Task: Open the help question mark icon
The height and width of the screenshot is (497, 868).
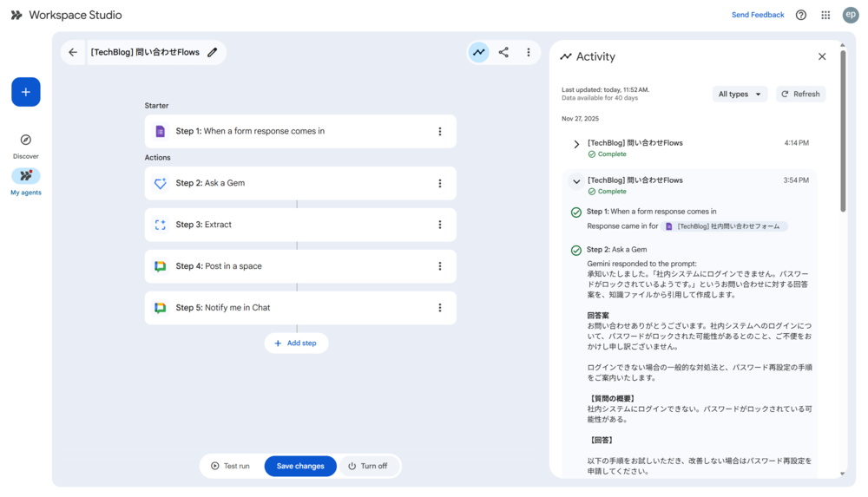Action: pos(801,15)
